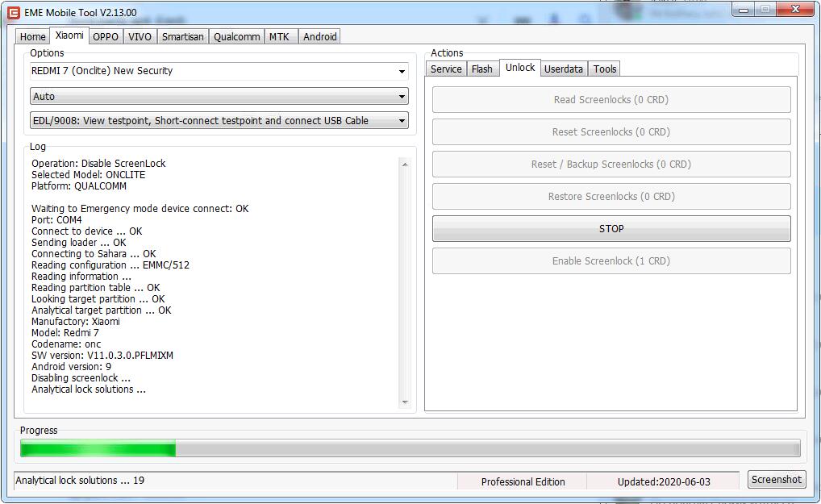
Task: Select log line 'Port: COM4'
Action: point(56,220)
